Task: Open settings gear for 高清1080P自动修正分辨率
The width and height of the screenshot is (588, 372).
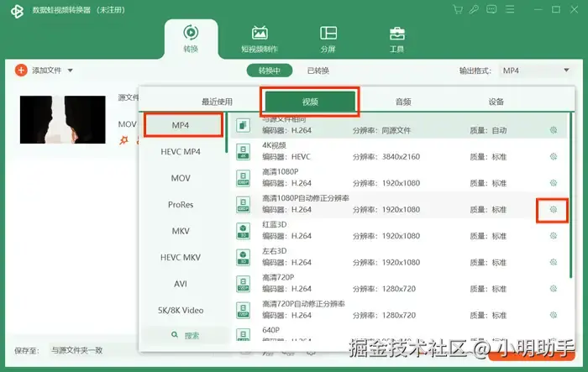Action: (554, 209)
